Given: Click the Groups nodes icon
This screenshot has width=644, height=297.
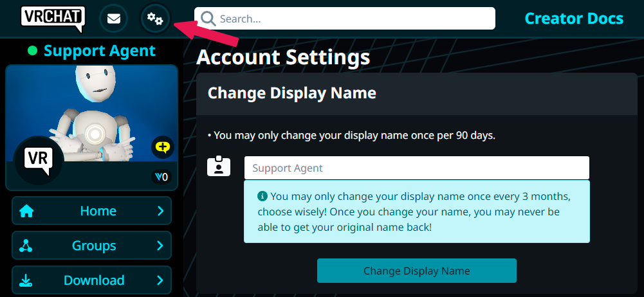Looking at the screenshot, I should 26,246.
